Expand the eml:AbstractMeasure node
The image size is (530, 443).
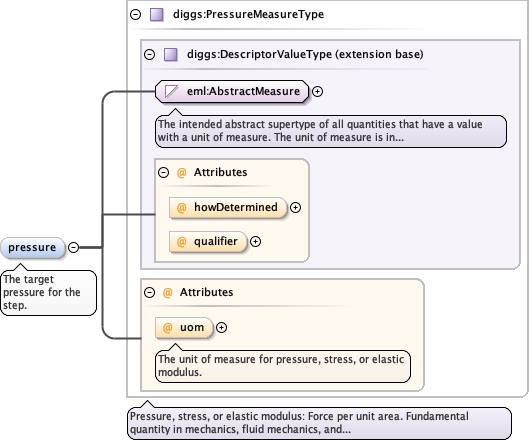click(317, 91)
